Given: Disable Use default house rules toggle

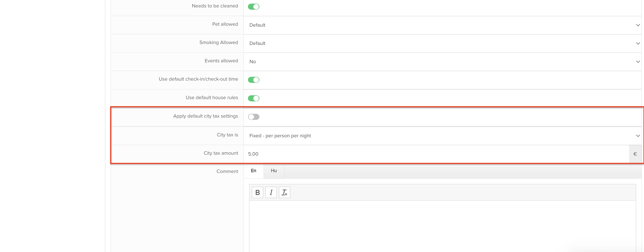Looking at the screenshot, I should (253, 98).
